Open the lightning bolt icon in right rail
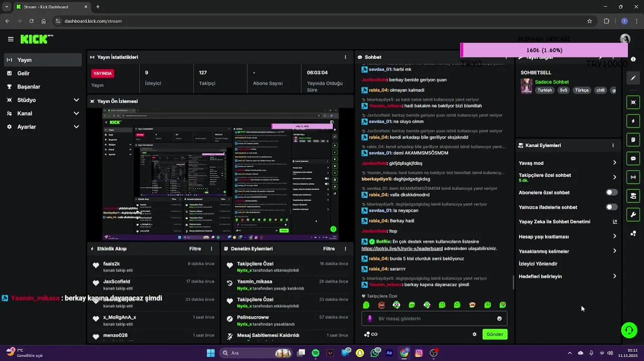Screen dimensions: 644x361 point(633,121)
